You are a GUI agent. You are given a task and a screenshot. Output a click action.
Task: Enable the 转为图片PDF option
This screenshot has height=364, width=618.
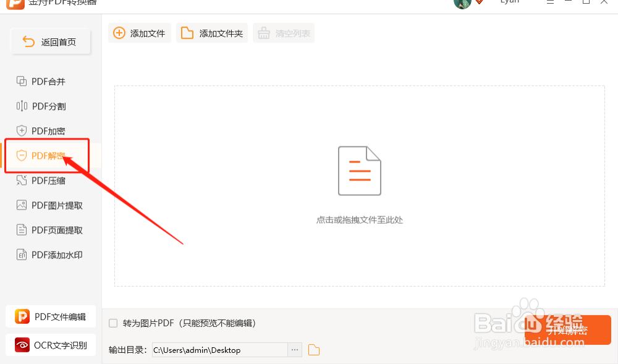pos(112,323)
